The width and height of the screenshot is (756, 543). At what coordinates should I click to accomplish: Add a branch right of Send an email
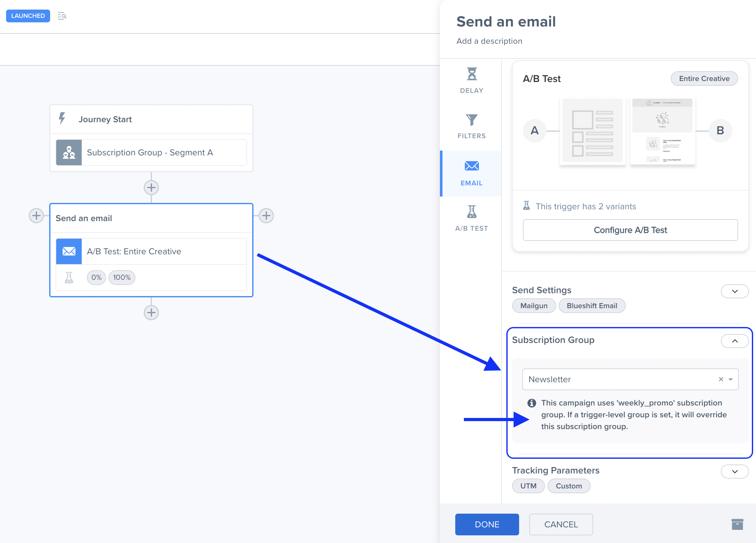point(266,216)
